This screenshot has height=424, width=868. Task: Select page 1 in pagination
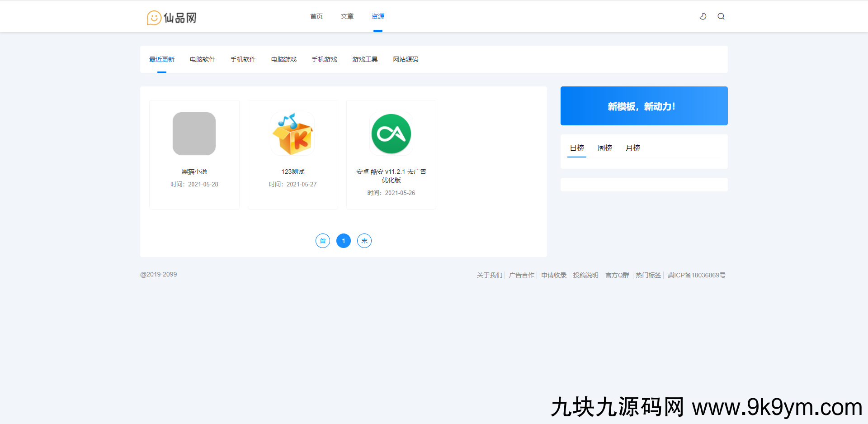click(344, 241)
